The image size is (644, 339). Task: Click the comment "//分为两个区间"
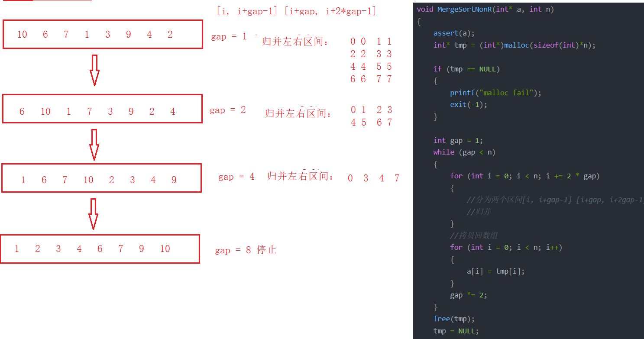[x=555, y=200]
